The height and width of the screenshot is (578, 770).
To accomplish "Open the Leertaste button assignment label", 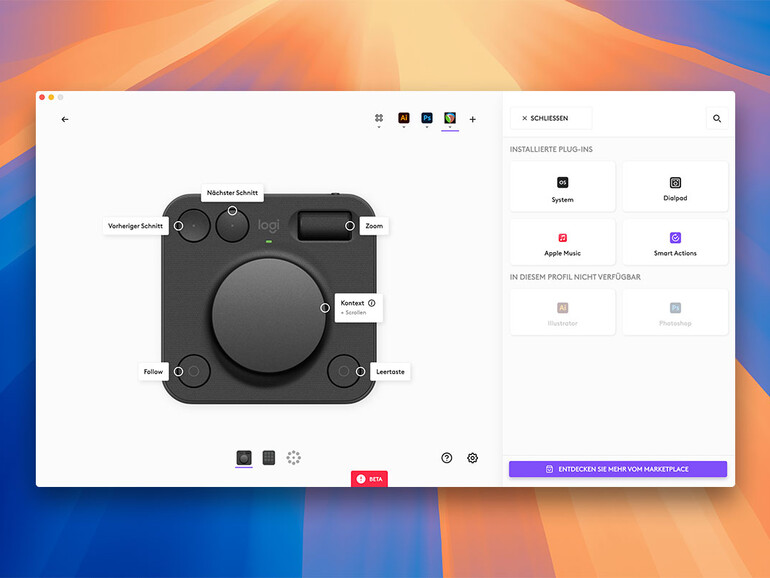I will 390,372.
